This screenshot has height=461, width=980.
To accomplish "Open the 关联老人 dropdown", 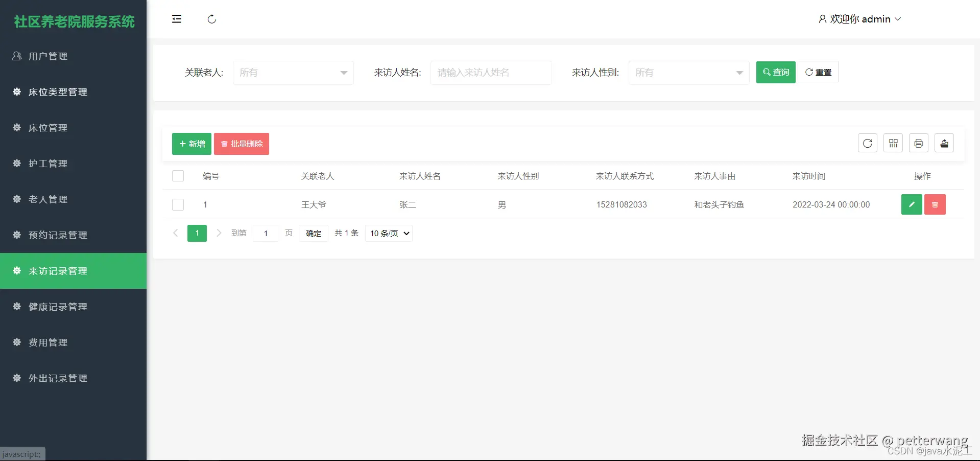I will click(x=293, y=73).
